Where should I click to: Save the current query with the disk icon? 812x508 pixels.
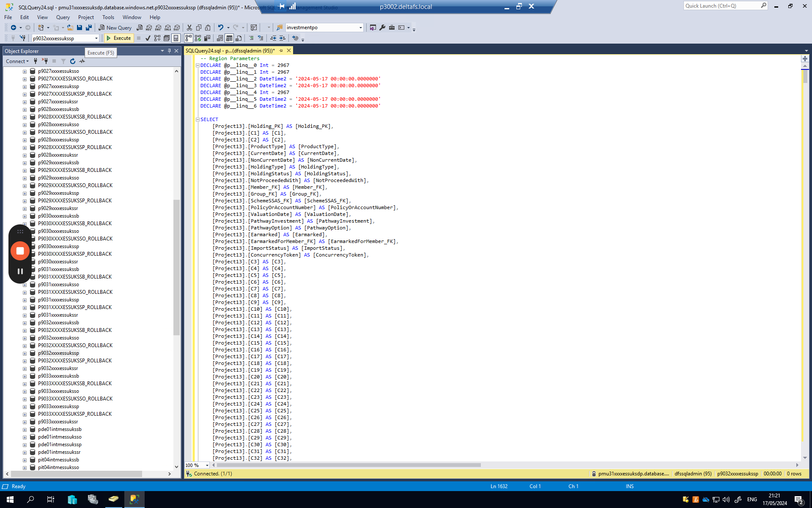click(80, 28)
